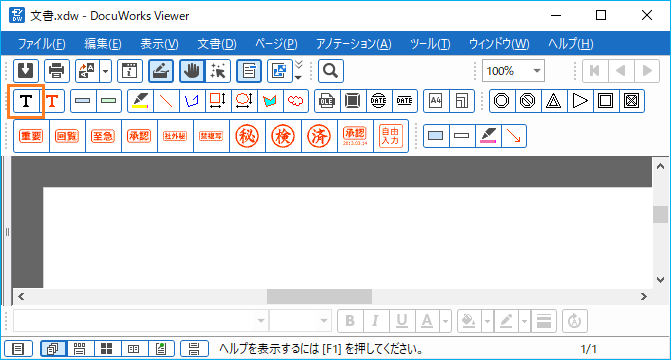Switch to thumbnail grid view icon

click(x=107, y=349)
